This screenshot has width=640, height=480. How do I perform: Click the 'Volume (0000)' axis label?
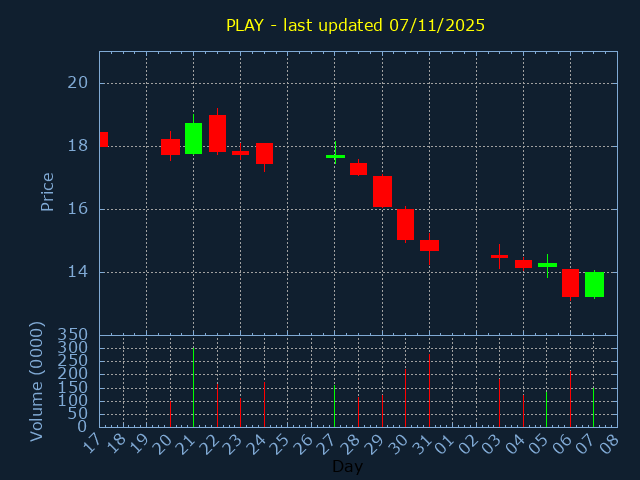pos(36,382)
